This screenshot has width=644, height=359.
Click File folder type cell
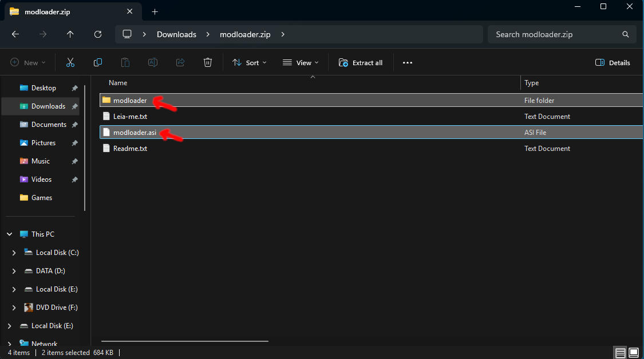[x=539, y=101]
